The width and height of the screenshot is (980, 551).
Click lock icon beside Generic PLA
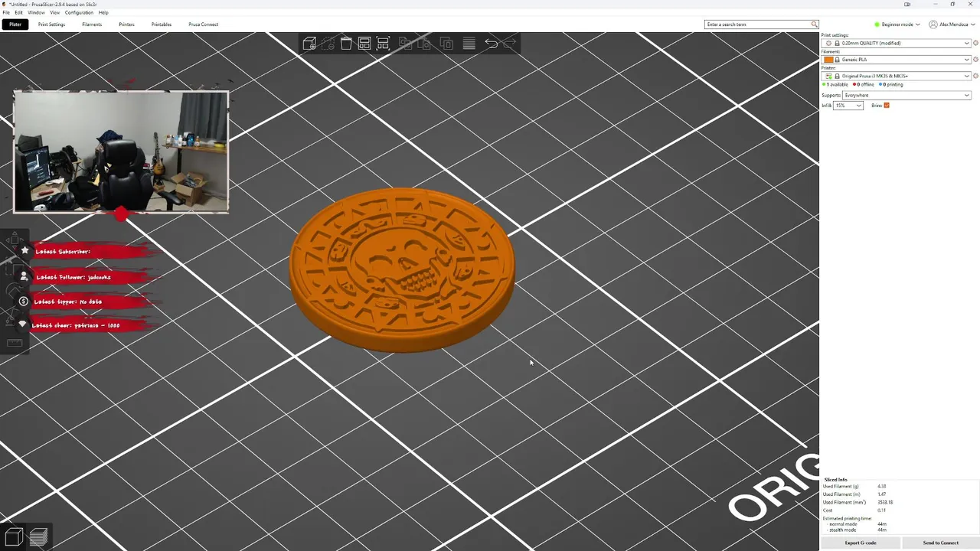point(838,60)
